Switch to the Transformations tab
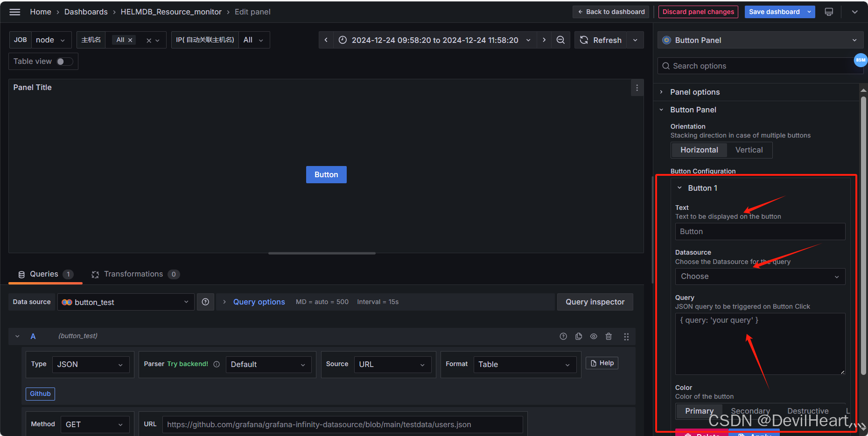This screenshot has width=868, height=436. click(x=135, y=274)
